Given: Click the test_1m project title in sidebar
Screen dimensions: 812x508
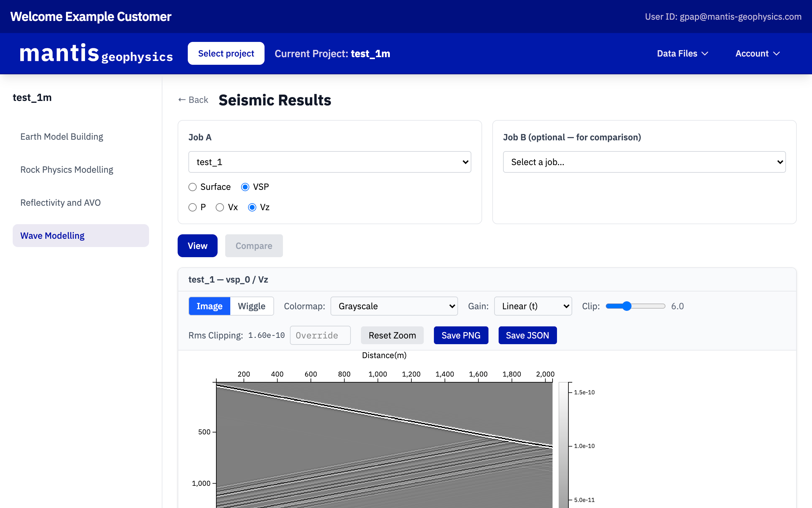Looking at the screenshot, I should click(32, 97).
